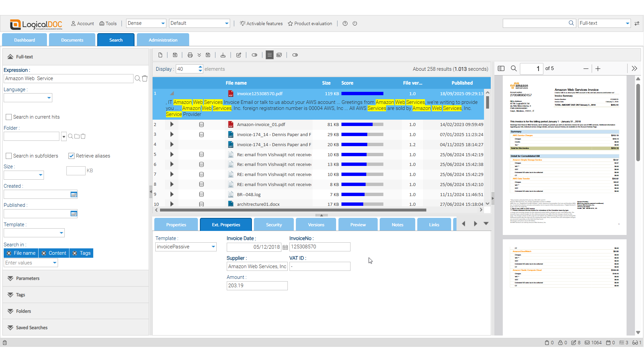Expand the Parameters section
Screen dimensions: 644x362
tap(28, 279)
